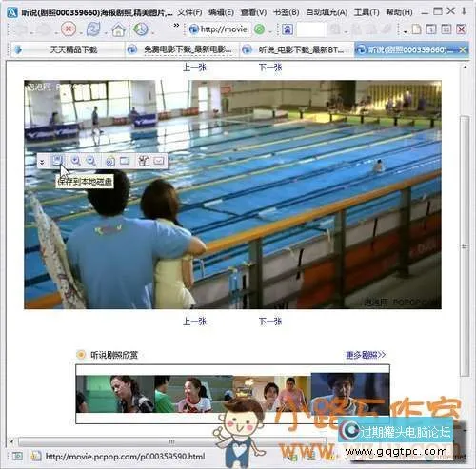Open second thumbnail with smiling girl
Viewport: 476px width, 469px height.
[x=193, y=394]
